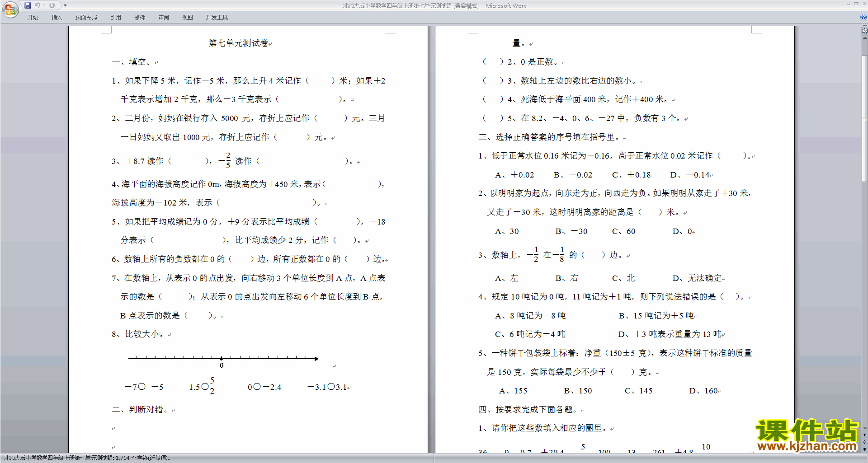Open the Undo history dropdown arrow
868x463 pixels.
click(44, 5)
